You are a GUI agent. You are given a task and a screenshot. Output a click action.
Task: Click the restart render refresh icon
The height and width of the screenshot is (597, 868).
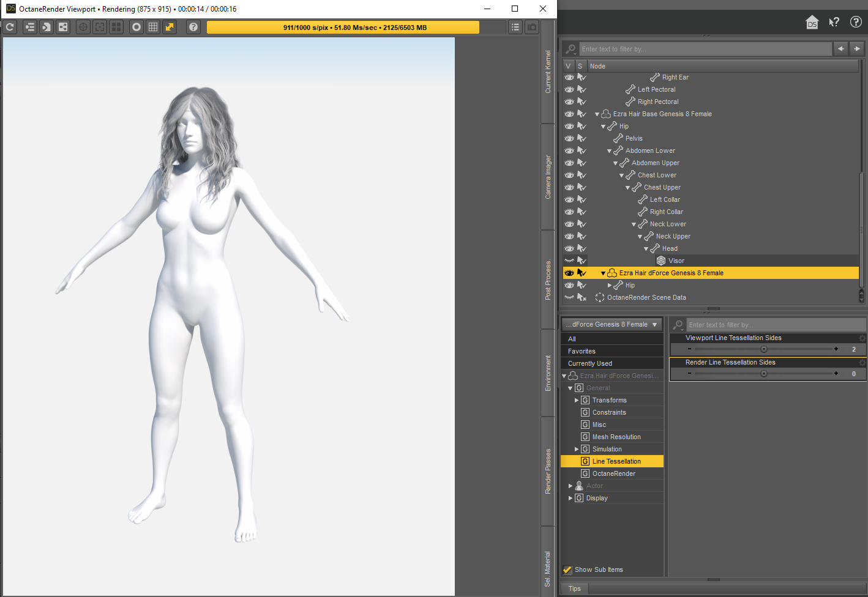point(10,27)
